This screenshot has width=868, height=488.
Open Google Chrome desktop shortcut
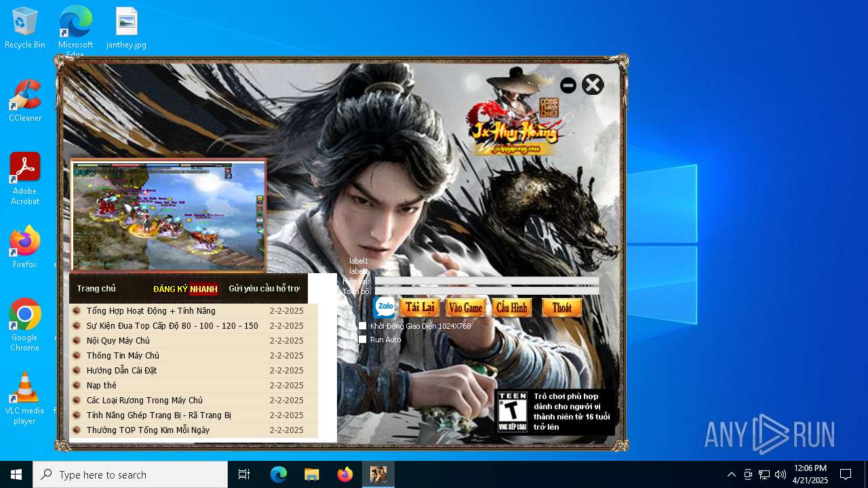point(25,325)
